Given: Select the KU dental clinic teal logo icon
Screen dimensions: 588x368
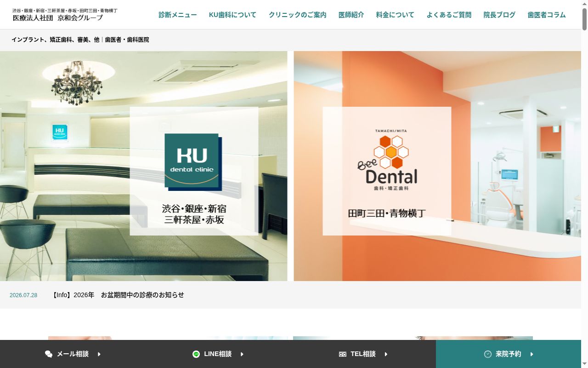Looking at the screenshot, I should (193, 162).
